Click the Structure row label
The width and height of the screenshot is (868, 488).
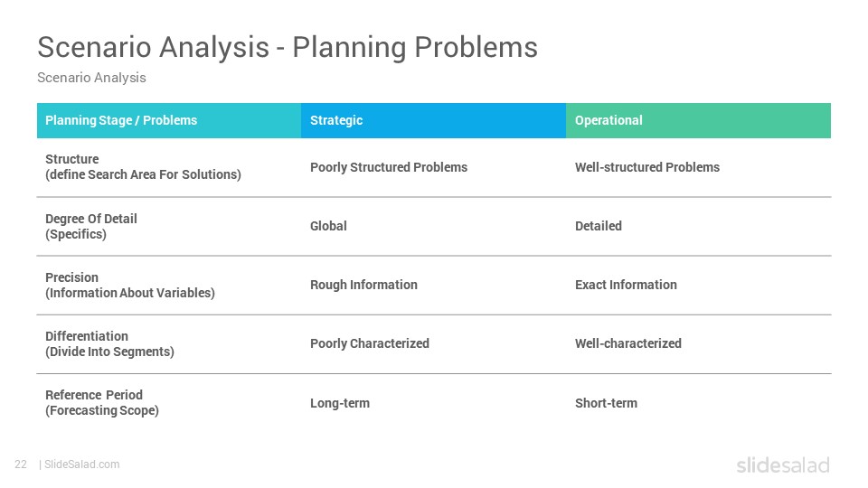click(143, 166)
